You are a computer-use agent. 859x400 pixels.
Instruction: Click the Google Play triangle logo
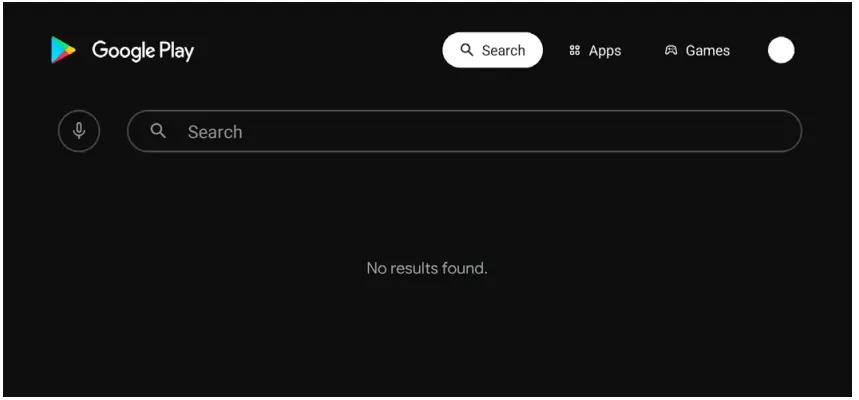(x=63, y=50)
